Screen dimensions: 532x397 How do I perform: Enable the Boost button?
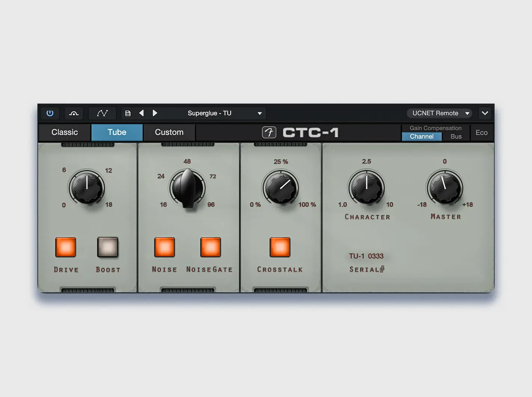point(108,247)
